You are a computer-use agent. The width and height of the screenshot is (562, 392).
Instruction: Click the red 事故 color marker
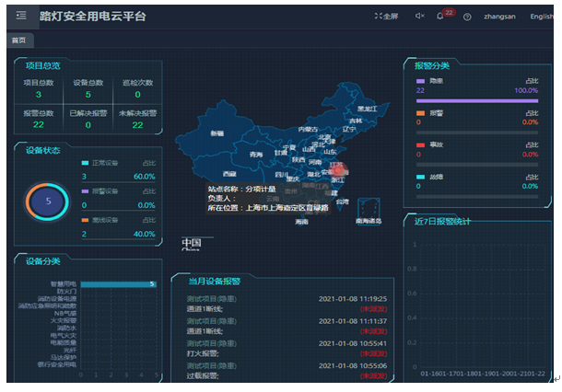(421, 144)
